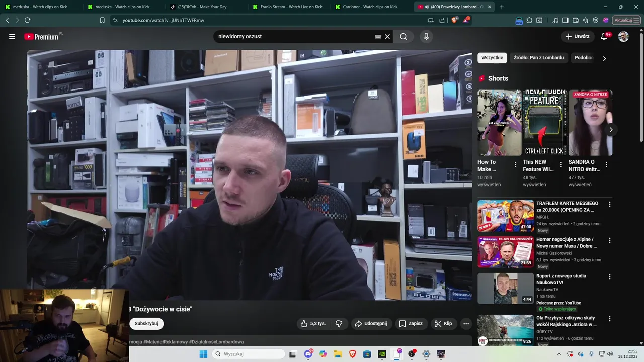
Task: Open options for Ola Przybysz video
Action: tap(610, 319)
